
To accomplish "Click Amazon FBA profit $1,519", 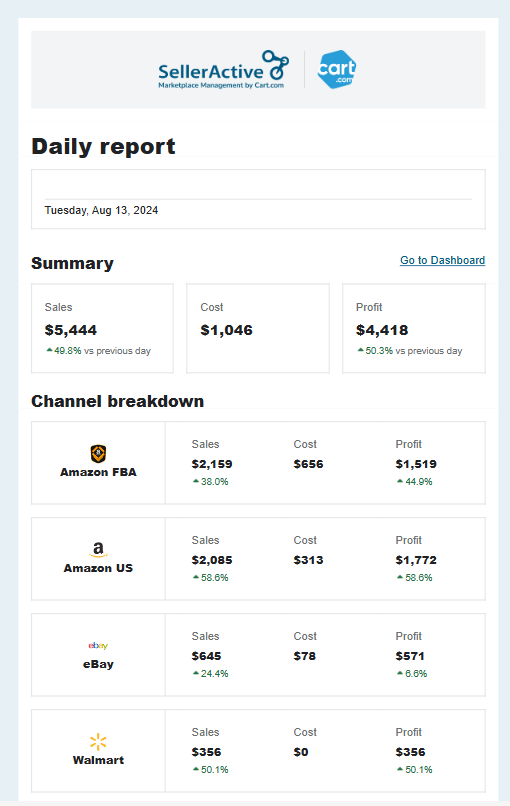I will 416,464.
